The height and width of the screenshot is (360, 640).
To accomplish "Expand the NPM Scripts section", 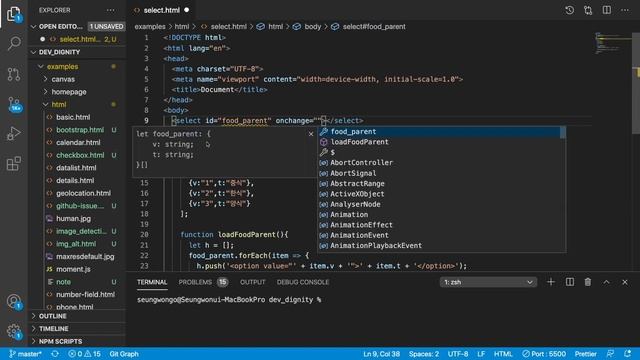I will tap(78, 341).
